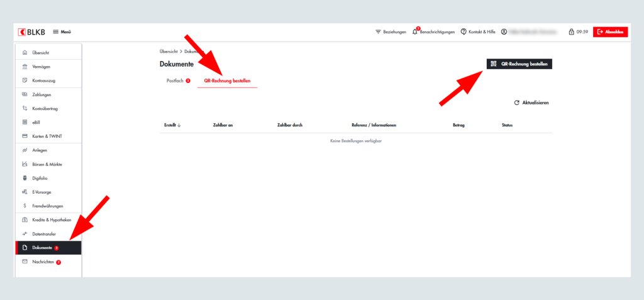The height and width of the screenshot is (300, 644).
Task: Click the Kontoauszug statement icon
Action: point(25,81)
